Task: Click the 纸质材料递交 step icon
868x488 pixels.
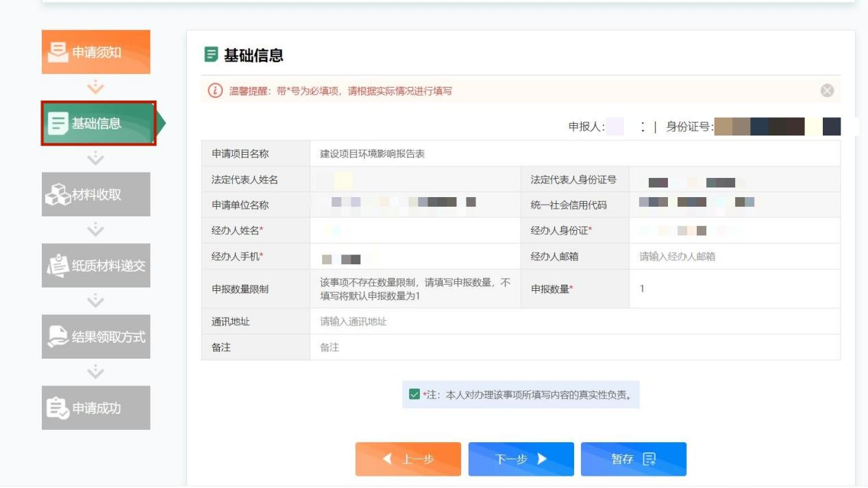Action: pyautogui.click(x=58, y=266)
